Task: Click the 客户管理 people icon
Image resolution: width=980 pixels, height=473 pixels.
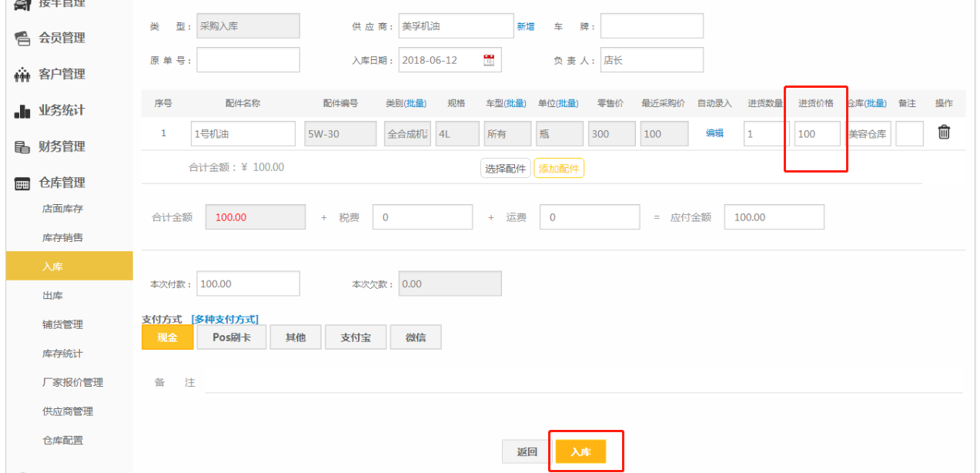Action: (x=23, y=75)
